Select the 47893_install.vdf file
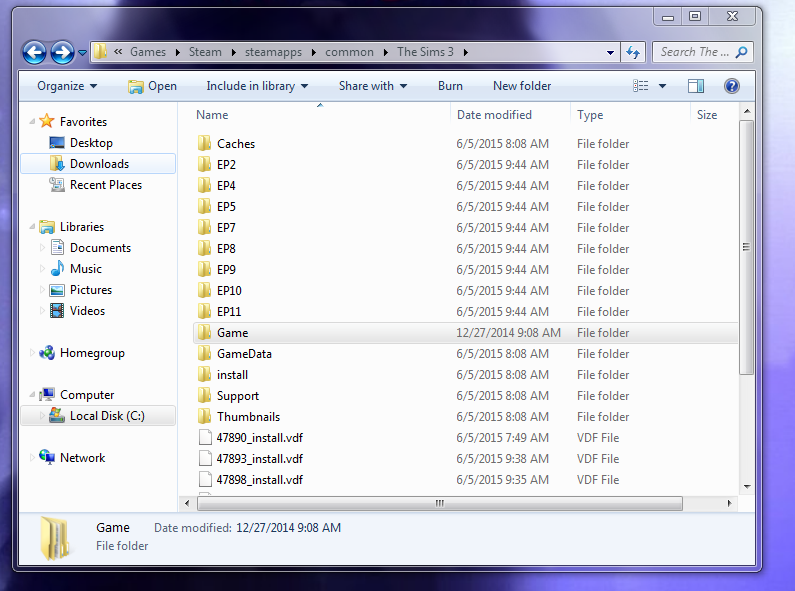Viewport: 795px width, 591px height. [x=465, y=459]
